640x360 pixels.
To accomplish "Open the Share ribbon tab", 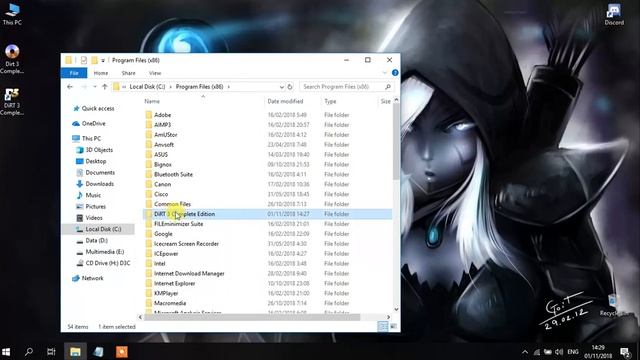I will [128, 73].
